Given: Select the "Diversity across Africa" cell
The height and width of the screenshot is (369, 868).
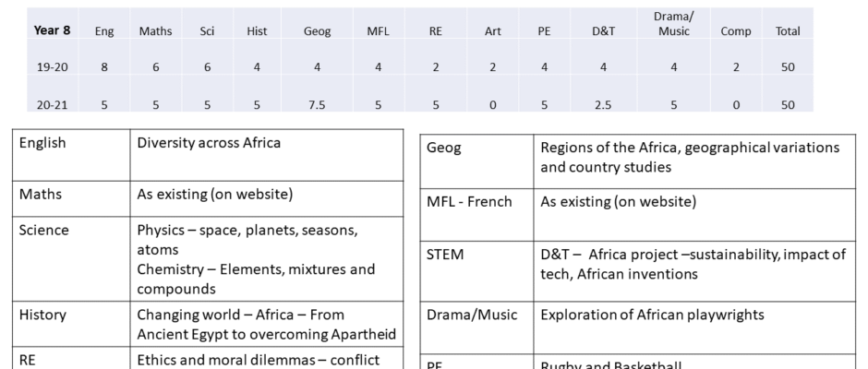Looking at the screenshot, I should click(x=211, y=143).
